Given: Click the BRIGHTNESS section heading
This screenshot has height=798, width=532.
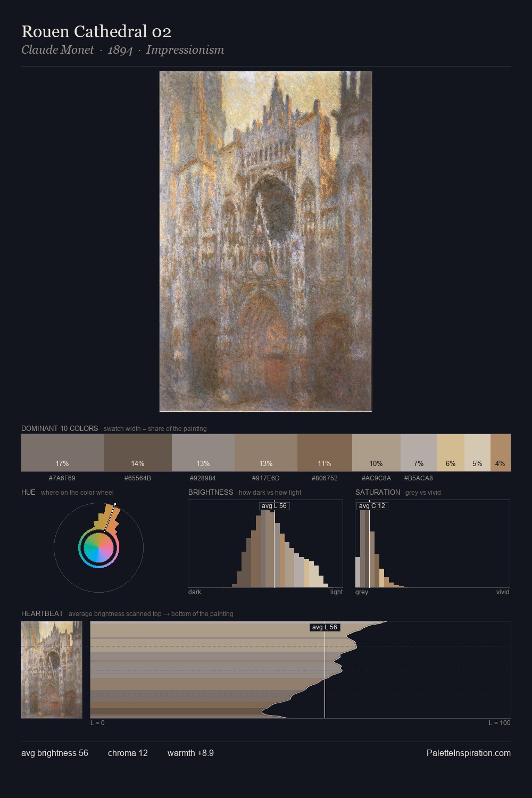Looking at the screenshot, I should pyautogui.click(x=211, y=492).
